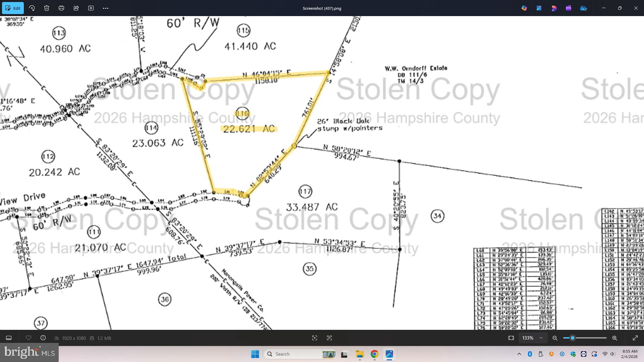Click the visual search scan icon
644x362 pixels.
[315, 338]
